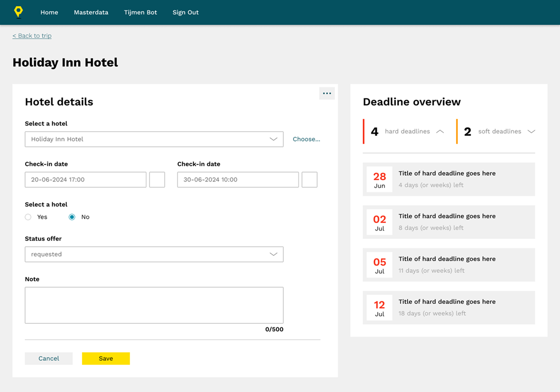This screenshot has height=392, width=560.
Task: Open the 02 Jul hard deadline card
Action: tap(449, 222)
